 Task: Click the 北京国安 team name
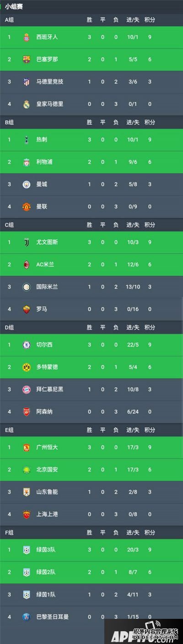[x=47, y=470]
